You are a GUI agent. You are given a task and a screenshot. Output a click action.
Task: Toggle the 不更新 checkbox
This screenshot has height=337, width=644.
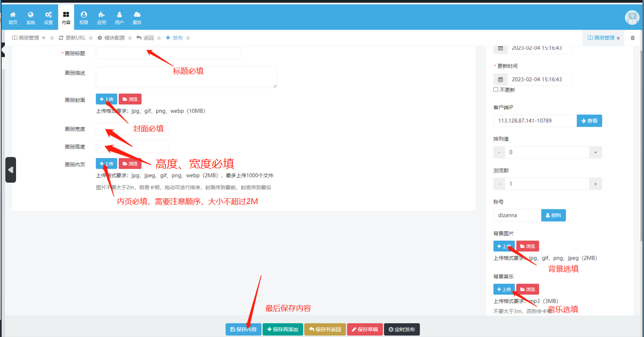[496, 90]
